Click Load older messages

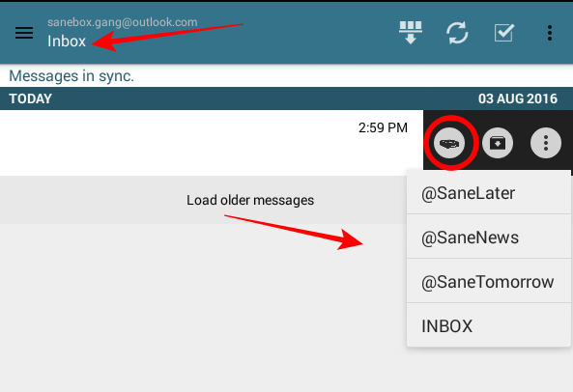coord(250,200)
